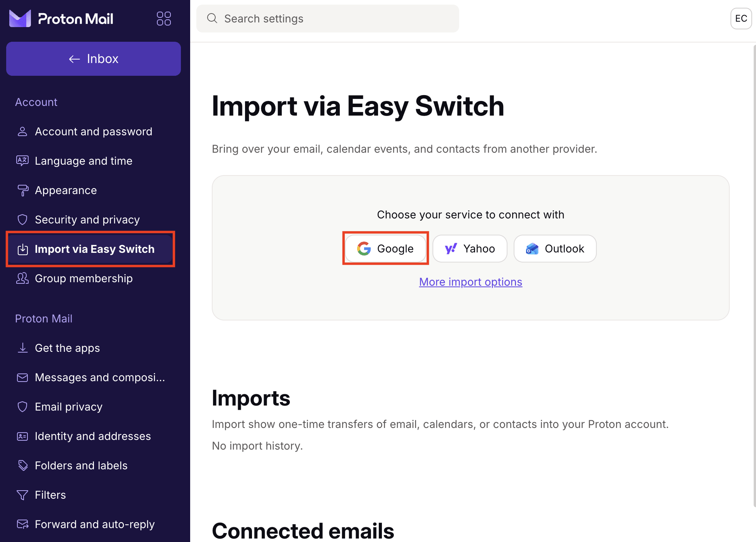
Task: Open Email privacy settings
Action: pos(93,407)
